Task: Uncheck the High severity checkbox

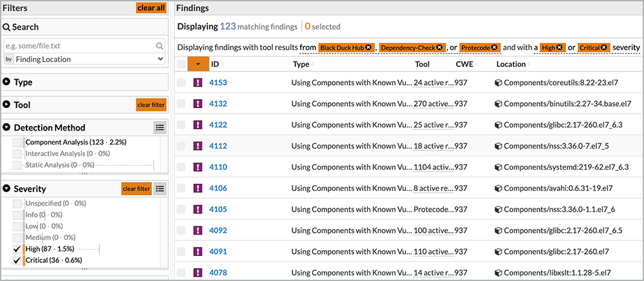Action: tap(18, 249)
